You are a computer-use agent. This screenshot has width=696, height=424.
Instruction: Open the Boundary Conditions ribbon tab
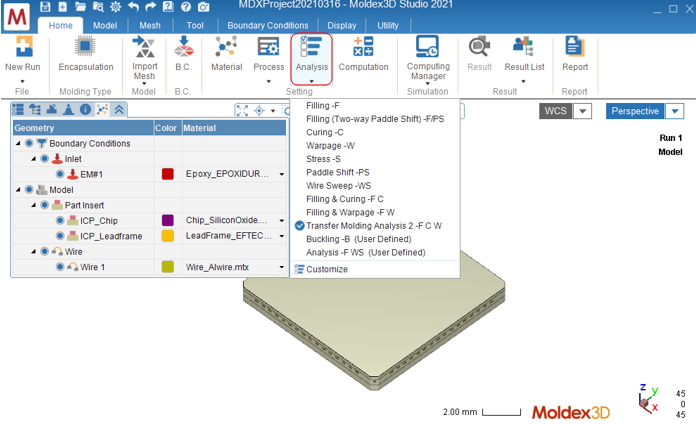coord(268,25)
